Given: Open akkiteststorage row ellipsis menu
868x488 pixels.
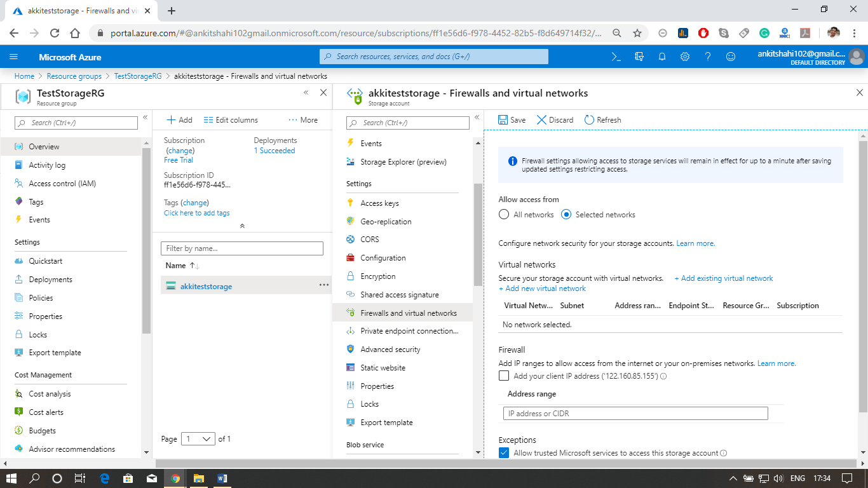Looking at the screenshot, I should click(x=324, y=285).
